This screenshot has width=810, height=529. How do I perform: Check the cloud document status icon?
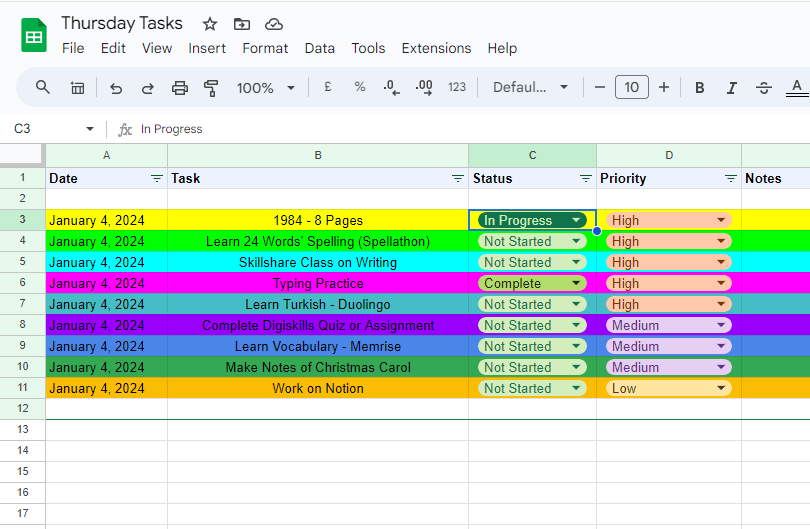[274, 24]
